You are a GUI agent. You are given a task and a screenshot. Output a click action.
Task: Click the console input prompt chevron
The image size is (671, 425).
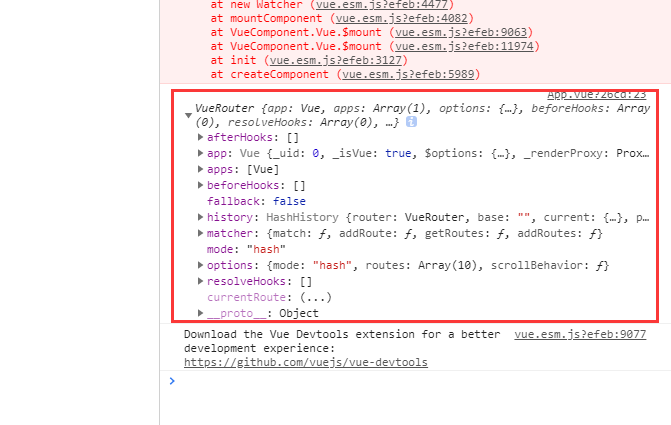click(172, 380)
